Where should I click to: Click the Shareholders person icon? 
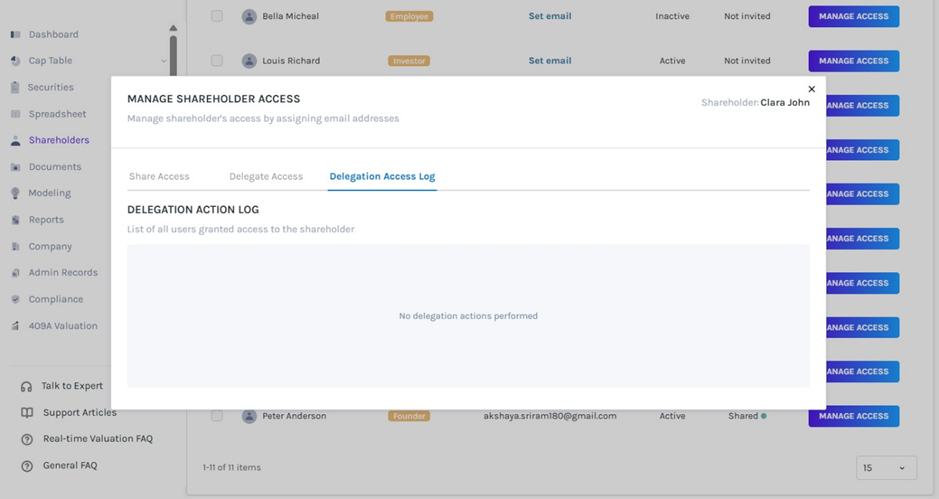coord(16,141)
